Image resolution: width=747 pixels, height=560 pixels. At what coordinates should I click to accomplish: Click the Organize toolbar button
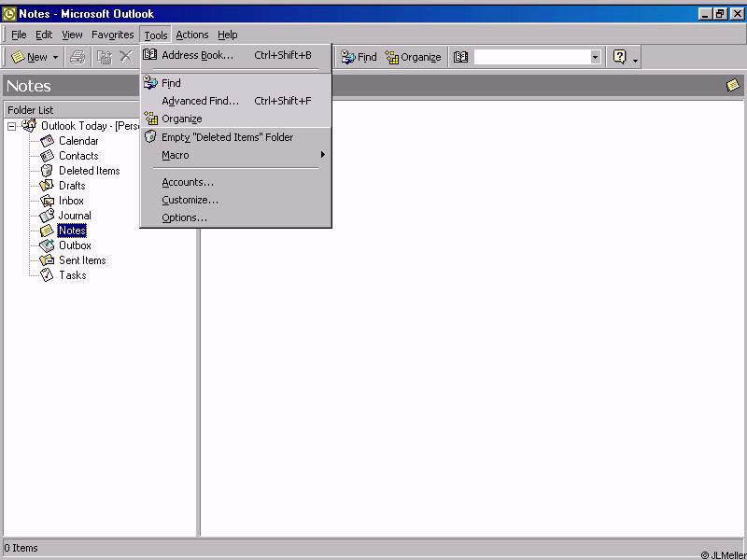[413, 57]
